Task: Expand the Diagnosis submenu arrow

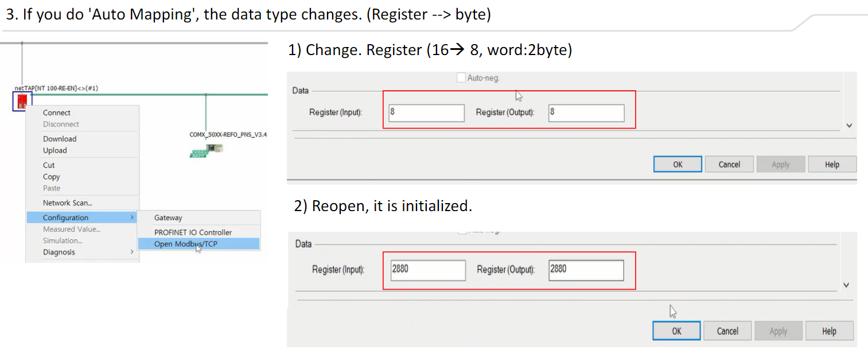Action: (x=132, y=252)
